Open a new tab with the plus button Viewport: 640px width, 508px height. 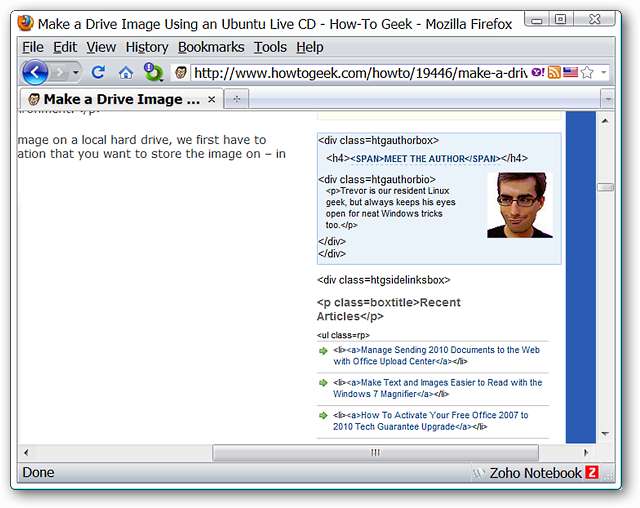coord(237,99)
